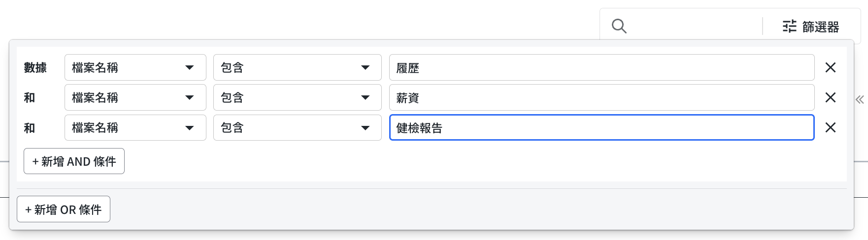Open the 篩選器 filter button
Screen dimensions: 868x240
click(x=811, y=27)
